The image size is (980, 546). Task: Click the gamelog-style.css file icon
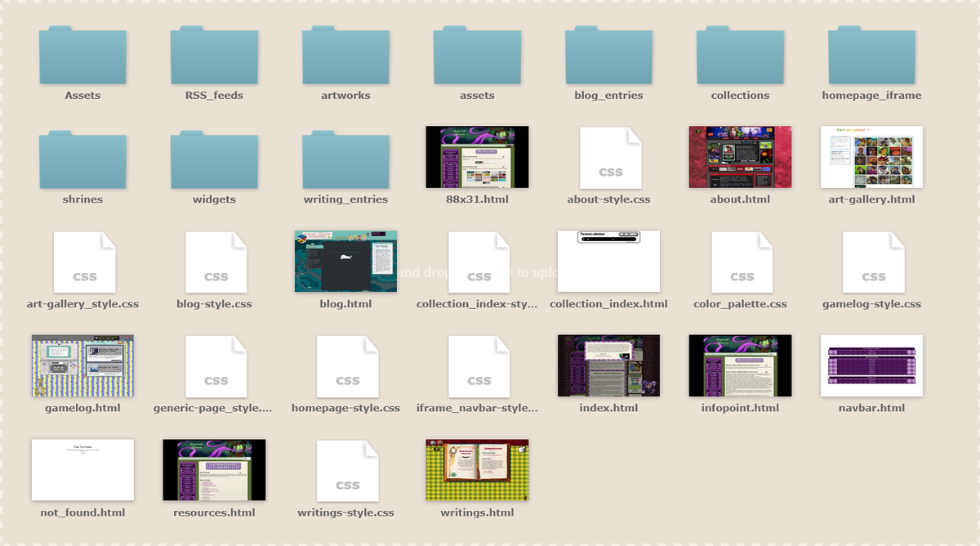pyautogui.click(x=872, y=262)
